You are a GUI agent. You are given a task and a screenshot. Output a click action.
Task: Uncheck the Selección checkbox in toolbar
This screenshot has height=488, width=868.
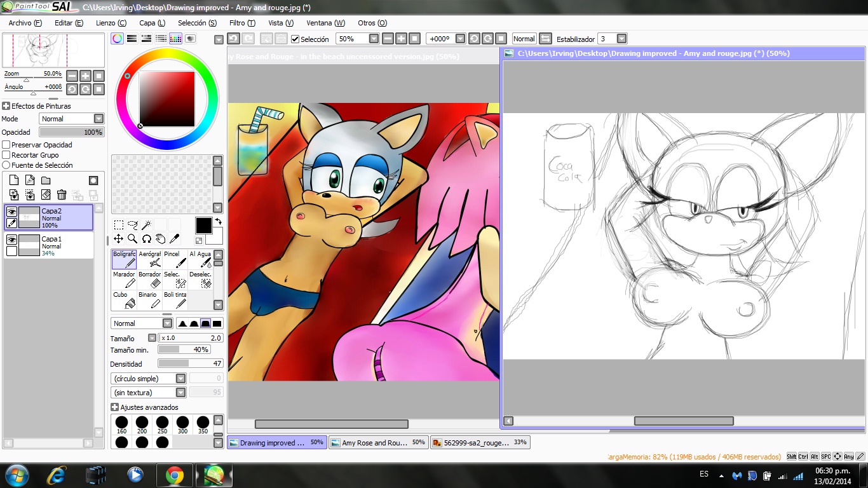[295, 39]
